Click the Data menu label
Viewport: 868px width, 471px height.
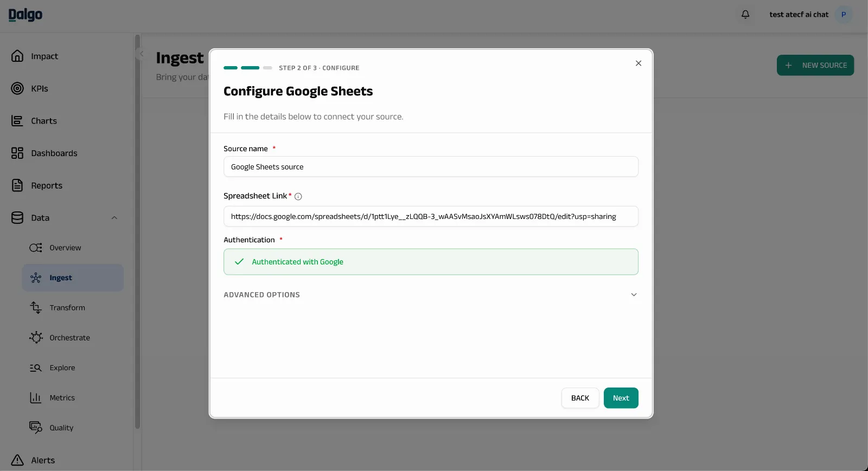[40, 218]
